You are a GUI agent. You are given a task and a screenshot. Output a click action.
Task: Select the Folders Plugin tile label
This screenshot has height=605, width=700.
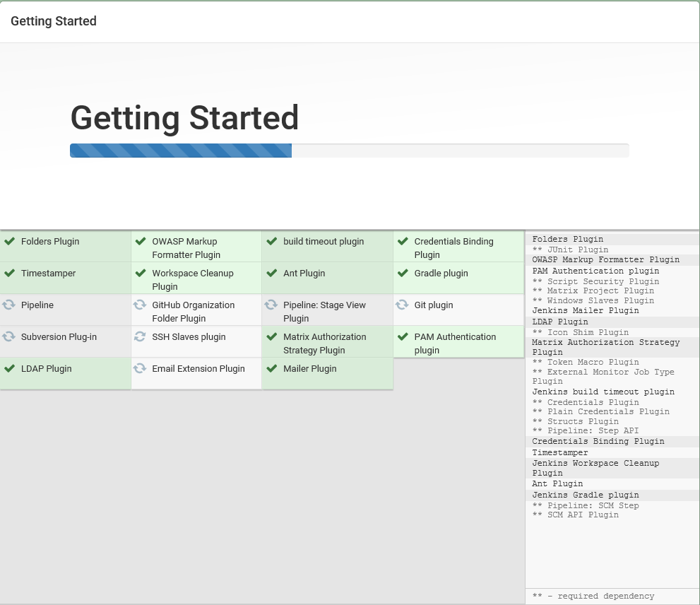coord(50,241)
